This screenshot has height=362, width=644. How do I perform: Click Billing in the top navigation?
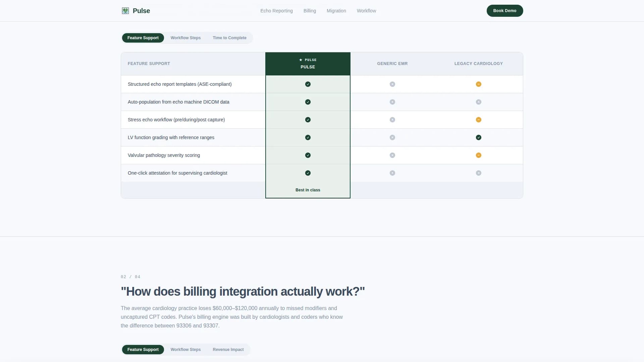point(310,10)
